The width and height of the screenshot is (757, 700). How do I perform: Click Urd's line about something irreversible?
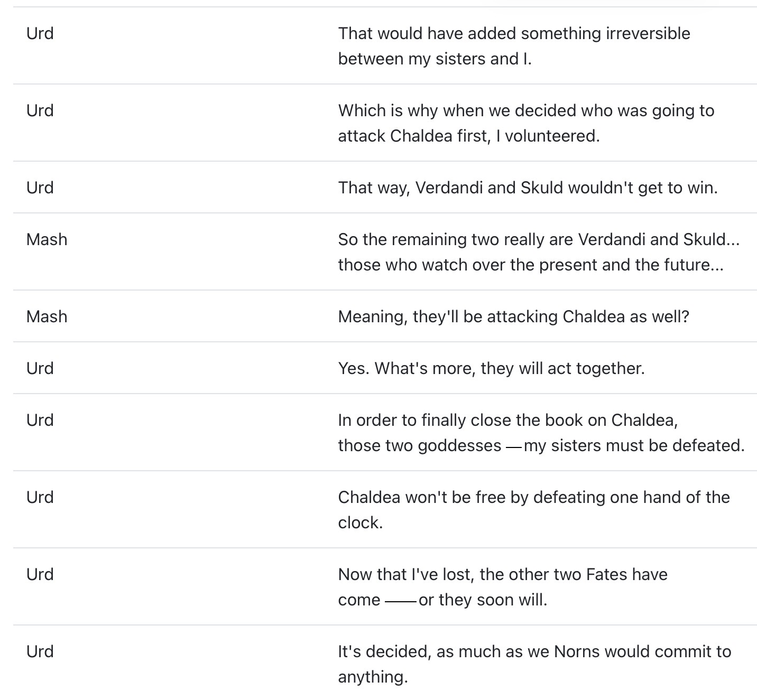(514, 46)
